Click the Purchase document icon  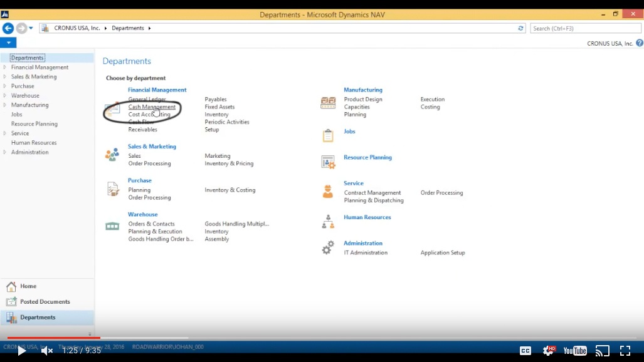pos(112,189)
